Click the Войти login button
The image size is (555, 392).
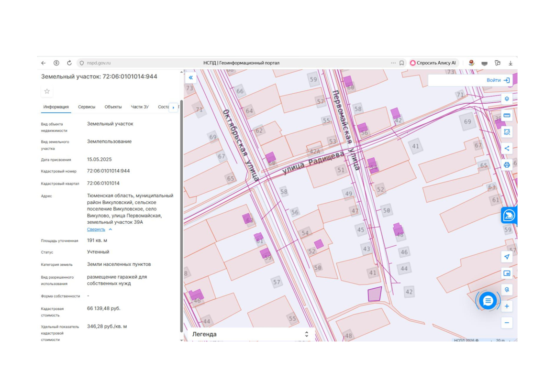(x=498, y=80)
